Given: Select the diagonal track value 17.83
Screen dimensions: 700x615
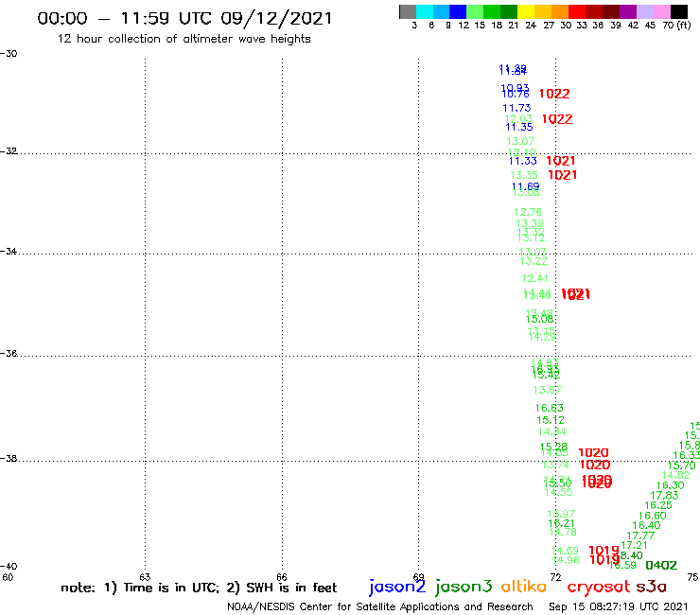Looking at the screenshot, I should [x=664, y=496].
